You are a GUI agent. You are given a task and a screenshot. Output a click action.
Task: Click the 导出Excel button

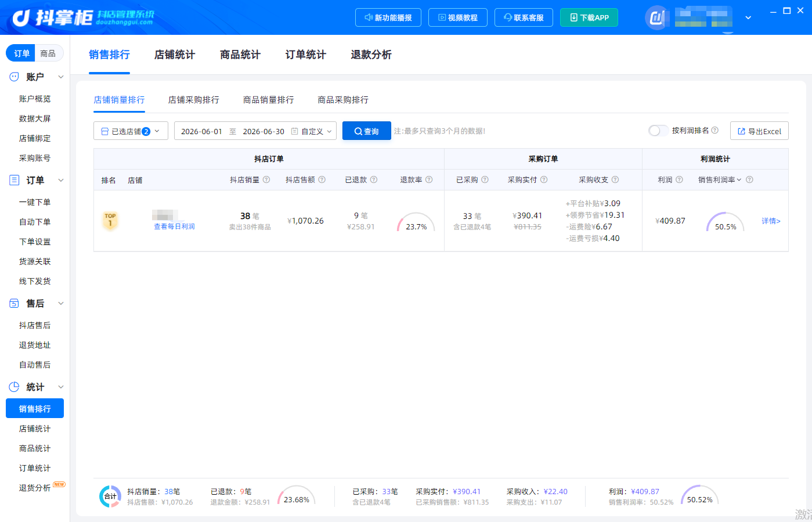coord(759,131)
